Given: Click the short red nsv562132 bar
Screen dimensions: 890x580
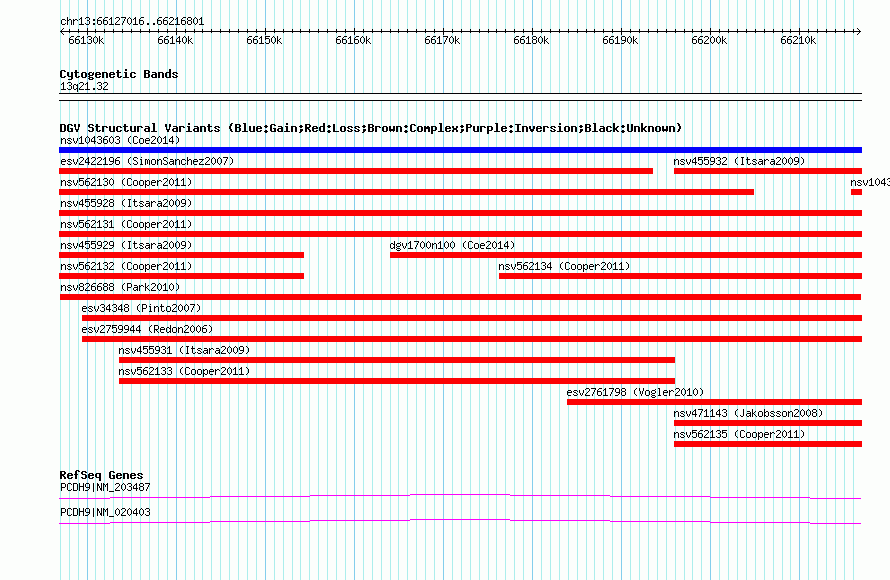Looking at the screenshot, I should point(182,276).
